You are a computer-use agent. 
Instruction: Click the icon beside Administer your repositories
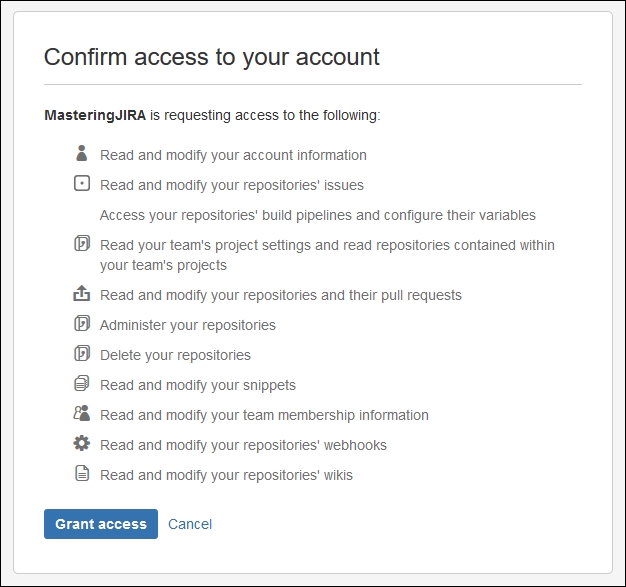[82, 323]
